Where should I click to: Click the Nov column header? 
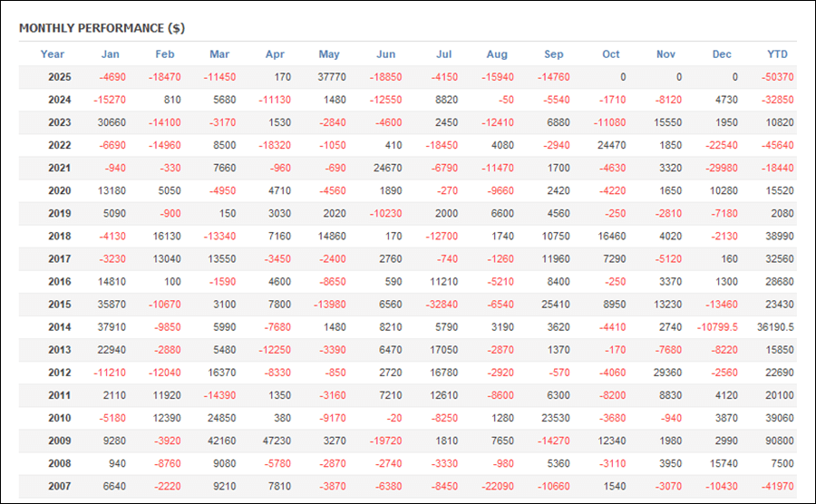pyautogui.click(x=666, y=54)
